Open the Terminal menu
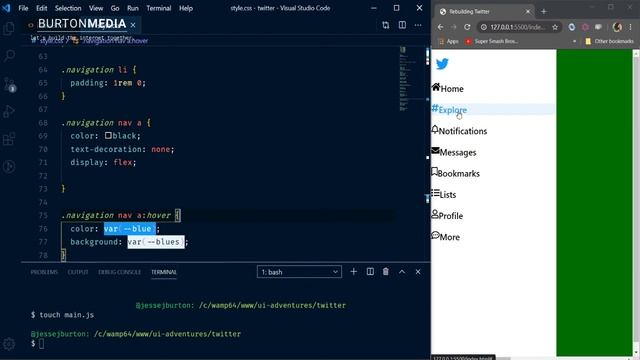The image size is (640, 360). click(159, 8)
